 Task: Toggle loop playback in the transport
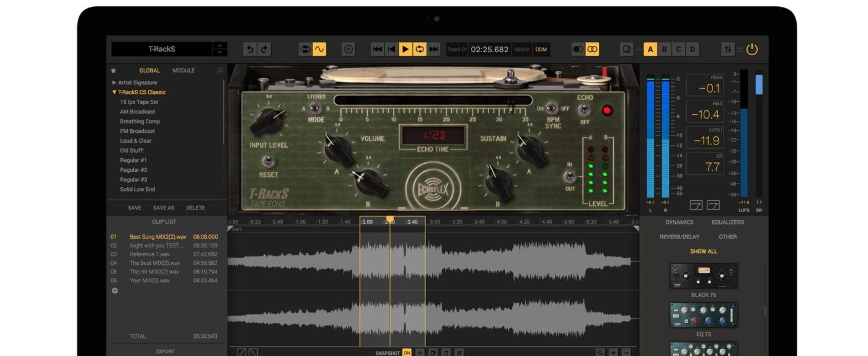click(x=420, y=50)
